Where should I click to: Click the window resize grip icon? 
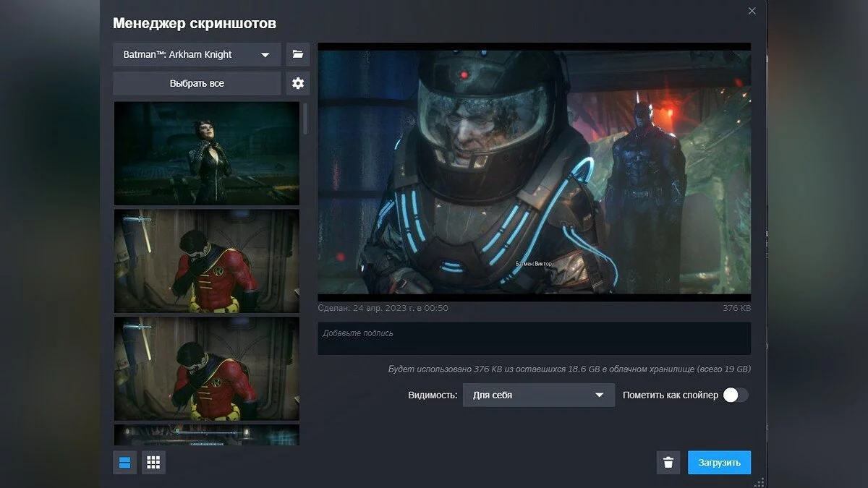pos(759,482)
